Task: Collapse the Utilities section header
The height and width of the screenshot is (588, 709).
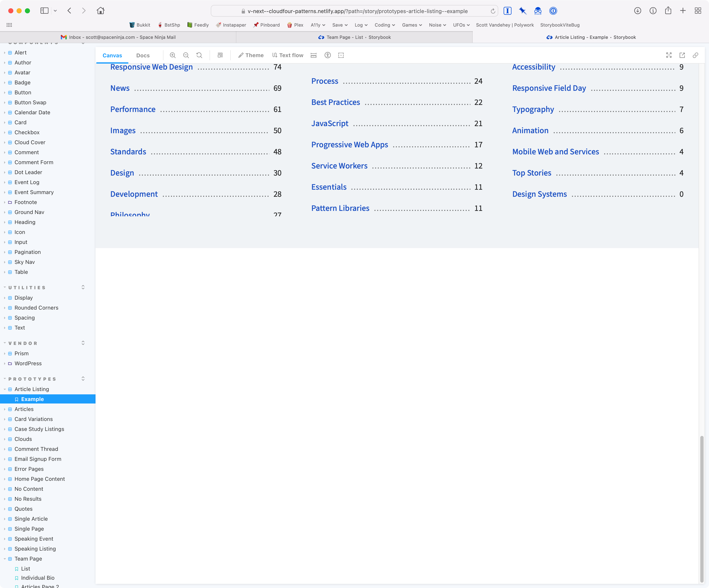Action: pos(27,288)
